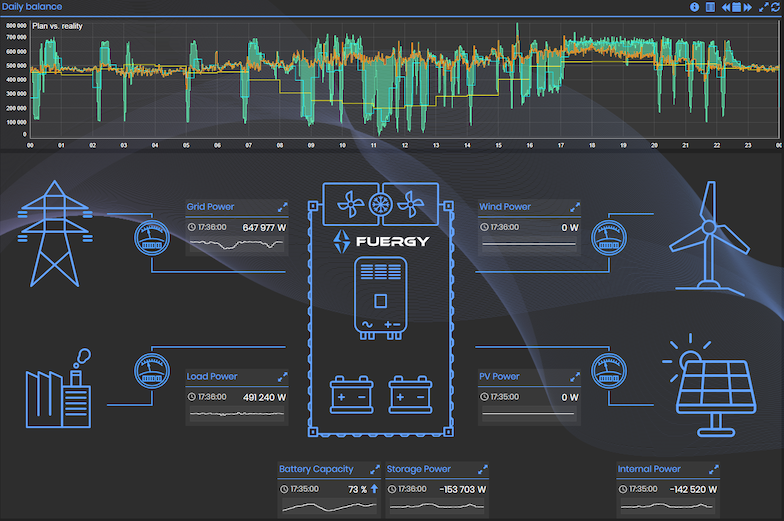The image size is (784, 521).
Task: Click the Internal Power sparkline chart
Action: (667, 506)
